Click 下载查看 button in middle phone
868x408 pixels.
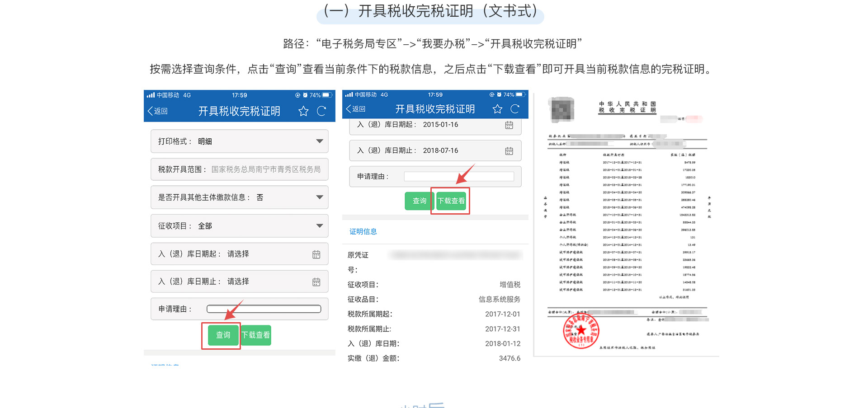coord(451,201)
